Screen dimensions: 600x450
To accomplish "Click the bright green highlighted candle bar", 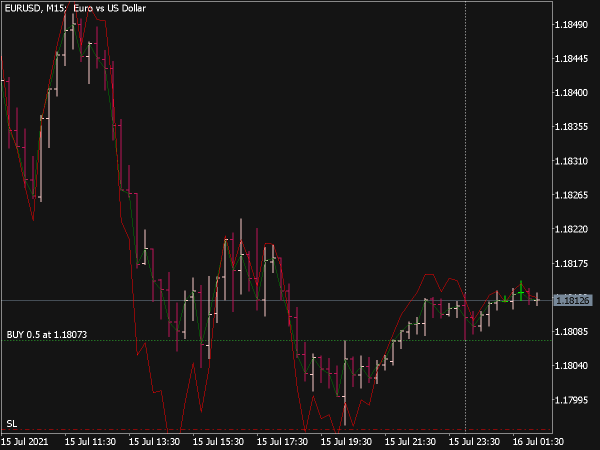I will coord(521,291).
